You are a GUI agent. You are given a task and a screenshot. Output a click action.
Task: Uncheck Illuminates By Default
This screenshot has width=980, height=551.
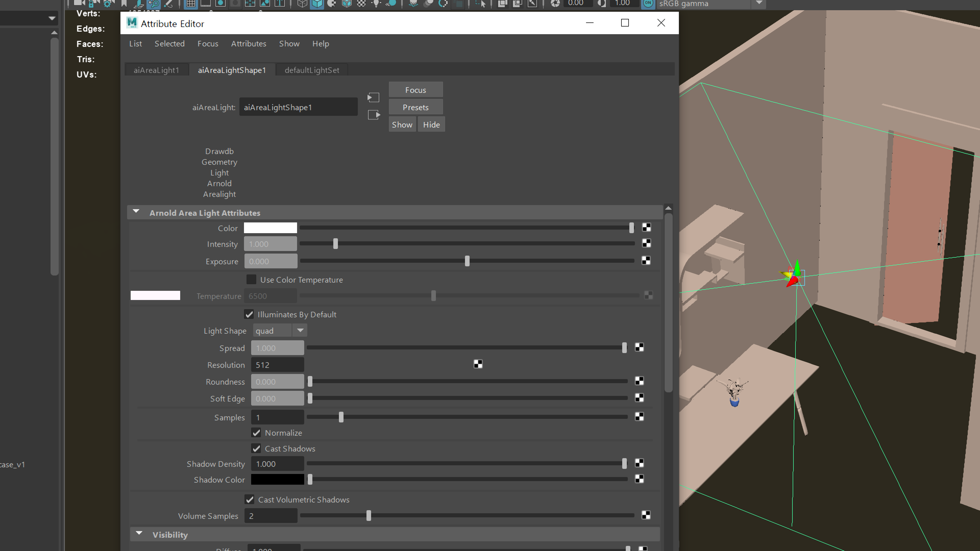click(249, 315)
